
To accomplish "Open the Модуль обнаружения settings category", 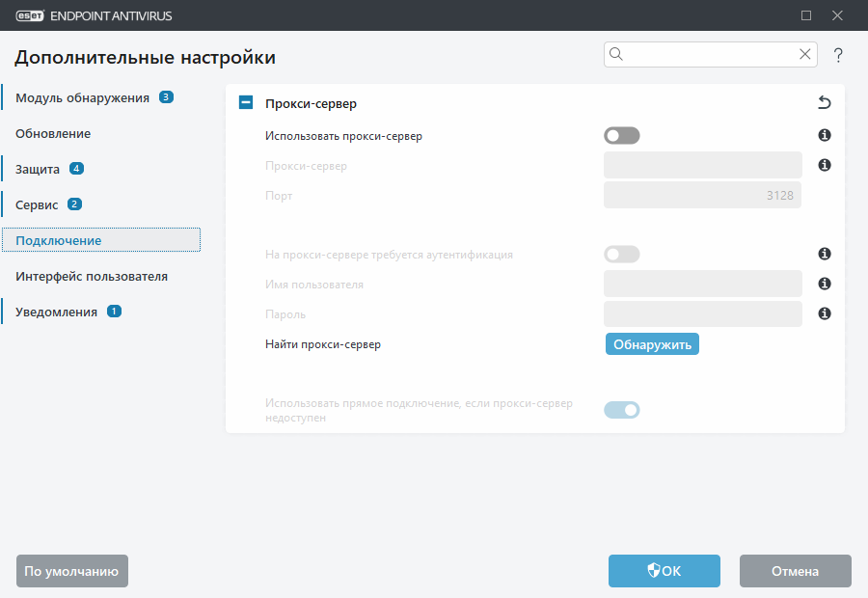I will (x=82, y=97).
